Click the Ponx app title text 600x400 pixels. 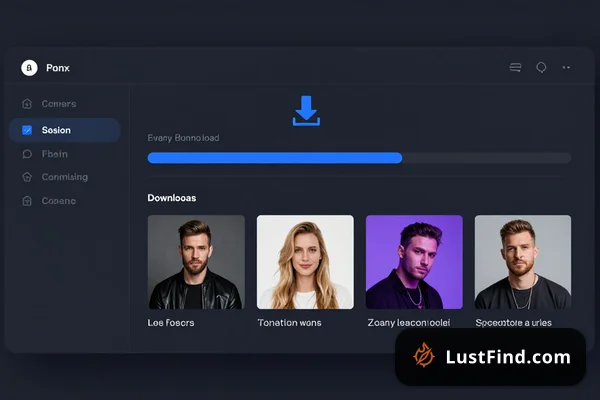(58, 68)
